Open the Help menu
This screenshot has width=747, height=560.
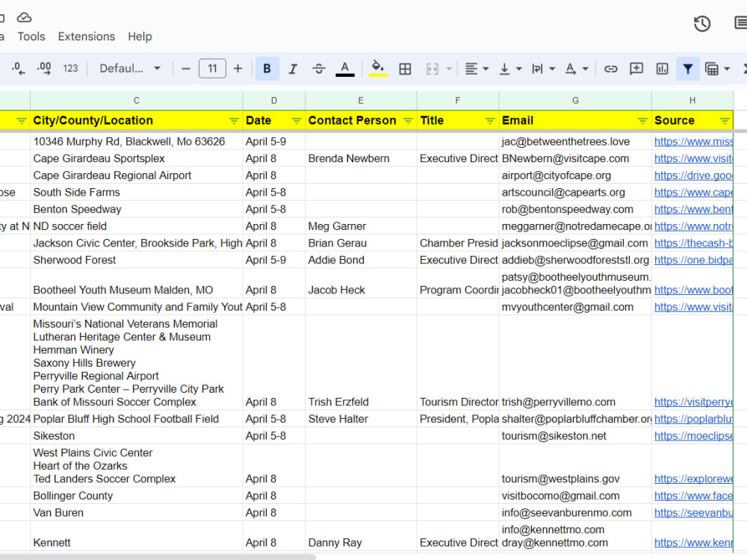tap(140, 37)
